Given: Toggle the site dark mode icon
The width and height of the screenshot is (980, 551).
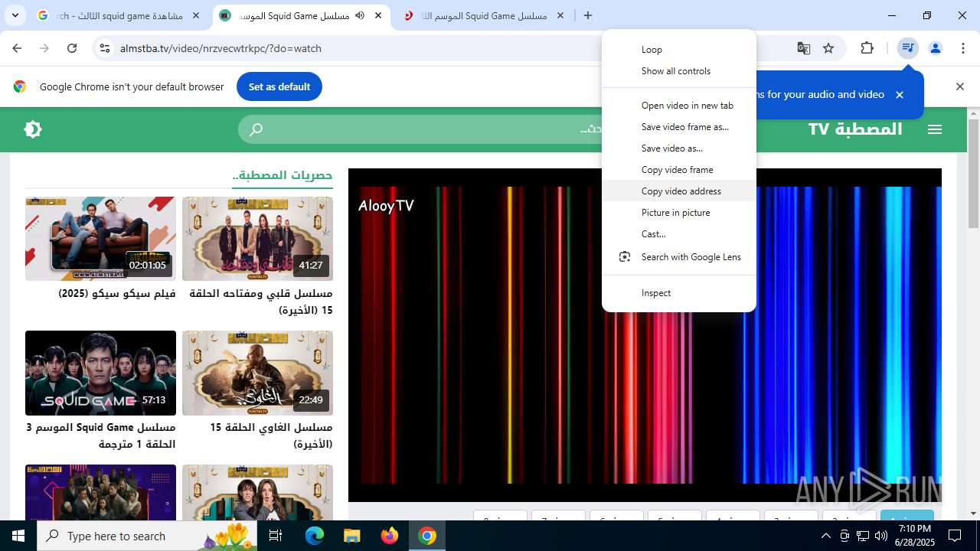Looking at the screenshot, I should (x=33, y=129).
